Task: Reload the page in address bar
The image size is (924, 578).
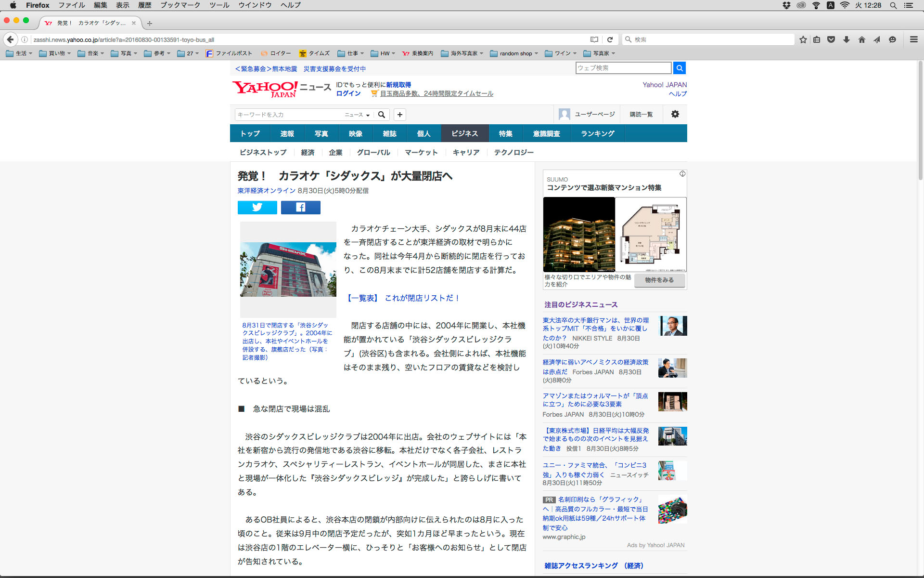Action: coord(610,39)
